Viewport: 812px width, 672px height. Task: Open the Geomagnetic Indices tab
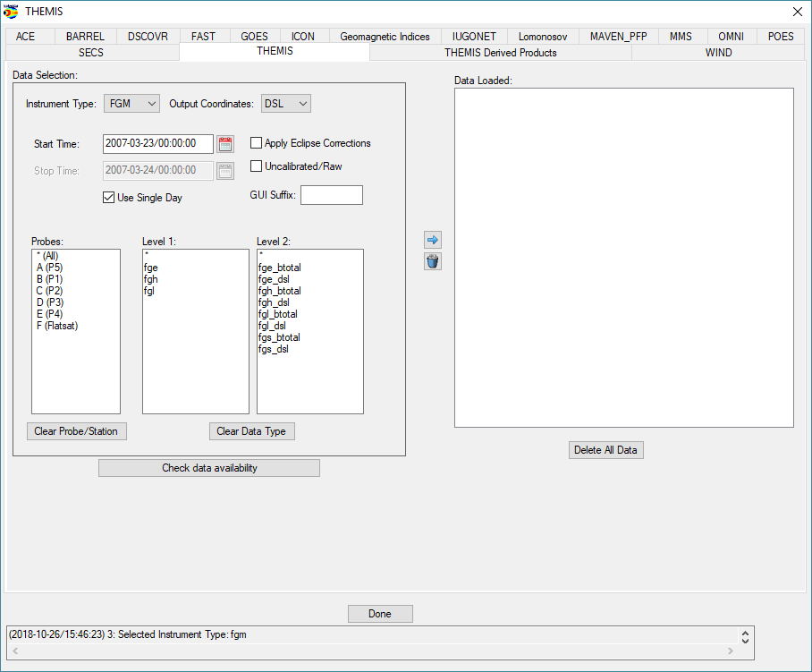(385, 37)
